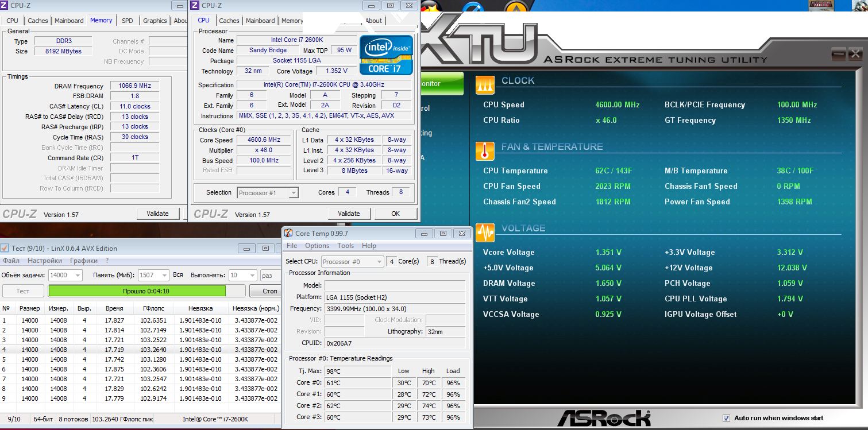Click the Core Speed 4600.6 MHz field in CPU-Z
Viewport: 868px width, 430px height.
tap(264, 140)
